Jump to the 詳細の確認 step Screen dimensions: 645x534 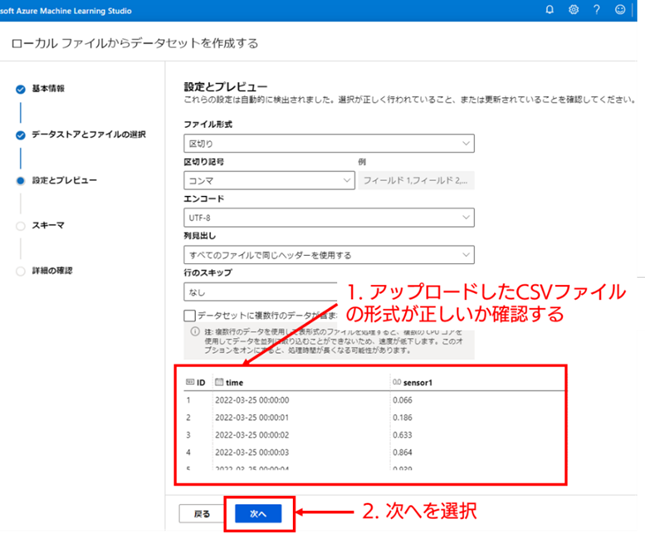click(x=52, y=271)
